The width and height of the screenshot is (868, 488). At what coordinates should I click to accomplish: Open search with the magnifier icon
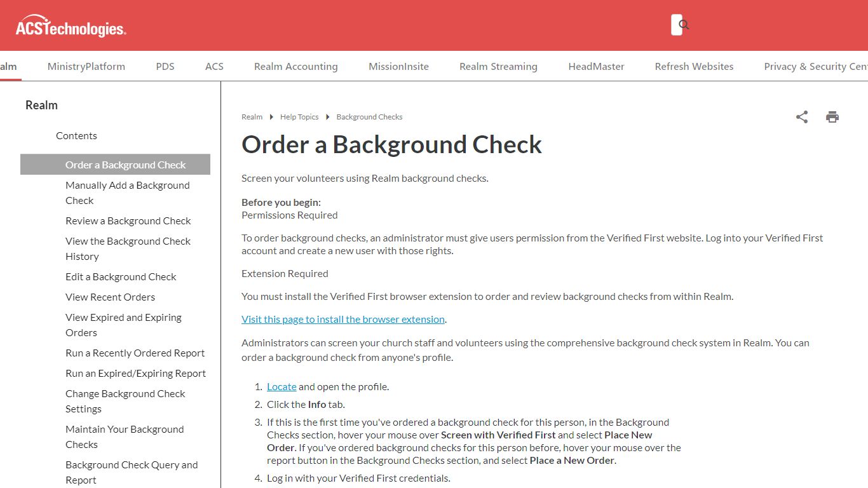pyautogui.click(x=684, y=25)
